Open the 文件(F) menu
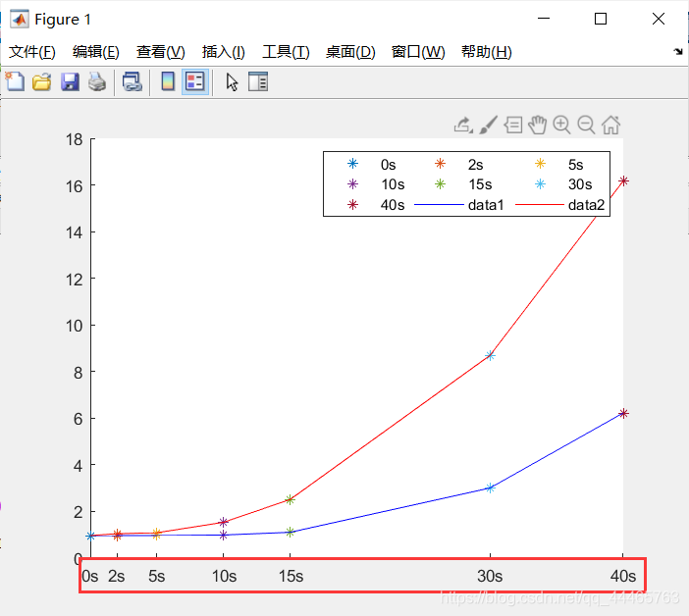 (x=32, y=52)
